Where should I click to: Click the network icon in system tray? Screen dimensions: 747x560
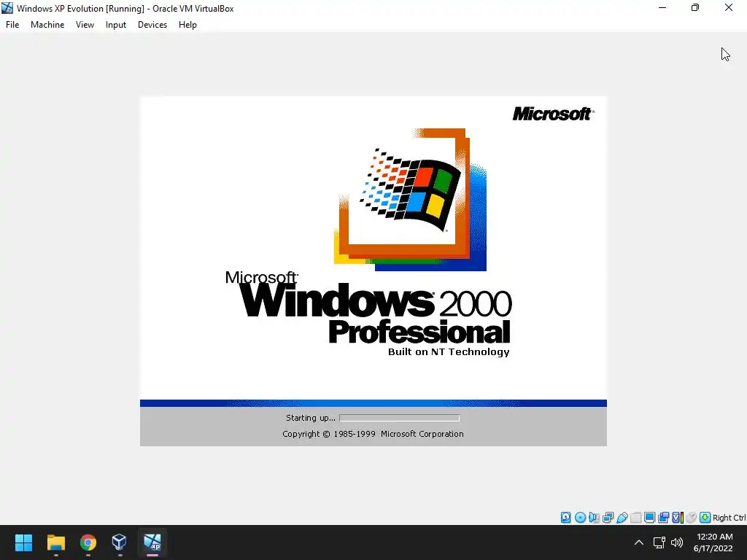[x=659, y=542]
